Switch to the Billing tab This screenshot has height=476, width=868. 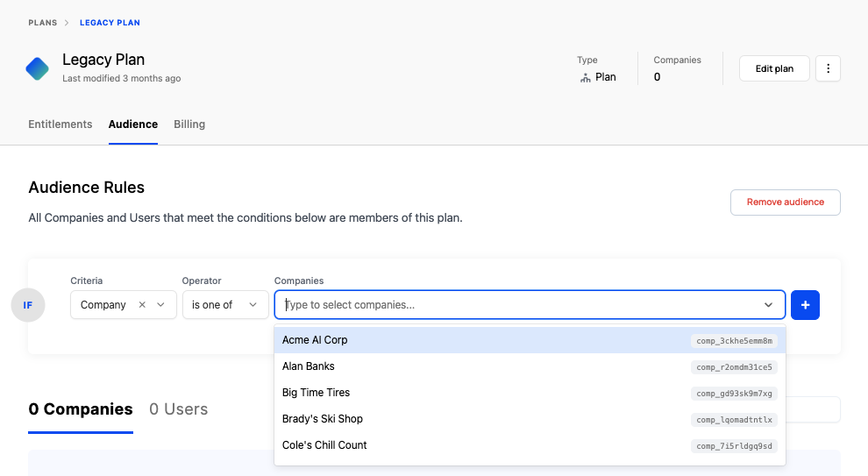point(189,124)
